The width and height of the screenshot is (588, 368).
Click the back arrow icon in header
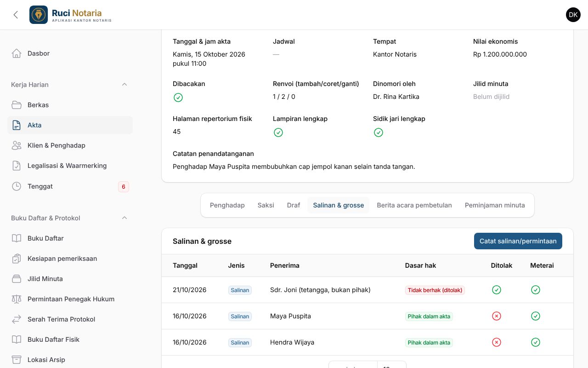point(16,15)
